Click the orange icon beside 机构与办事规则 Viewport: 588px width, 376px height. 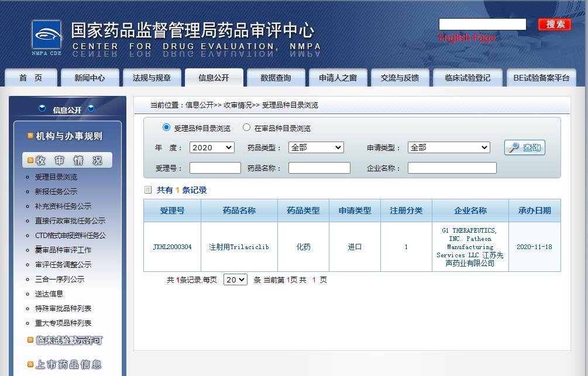30,136
